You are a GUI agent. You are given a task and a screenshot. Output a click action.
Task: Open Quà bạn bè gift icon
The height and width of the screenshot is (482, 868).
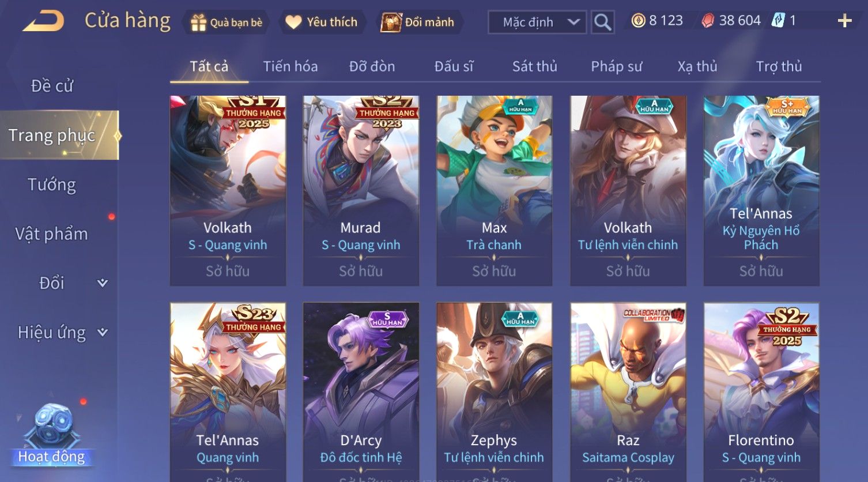click(x=198, y=22)
